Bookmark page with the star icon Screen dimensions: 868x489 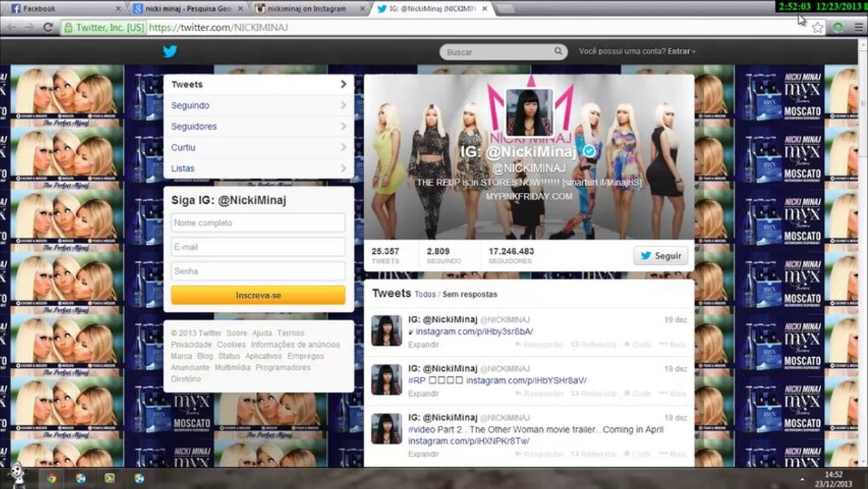pyautogui.click(x=818, y=28)
